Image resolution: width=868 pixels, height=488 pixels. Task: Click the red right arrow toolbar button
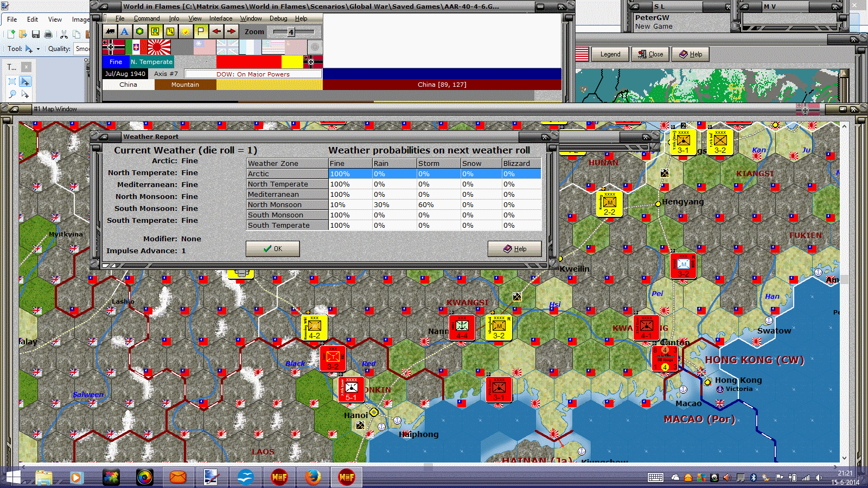click(x=232, y=31)
